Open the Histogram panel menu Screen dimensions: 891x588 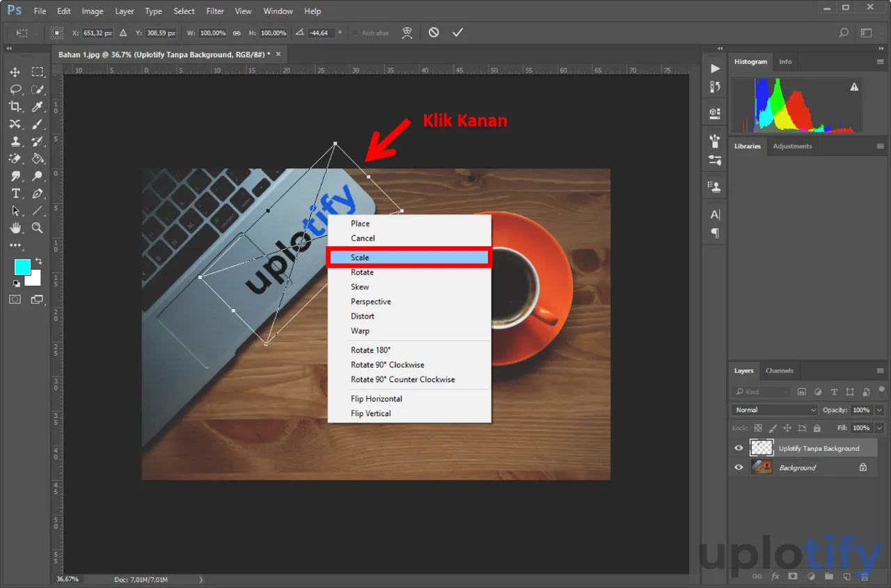[x=881, y=62]
